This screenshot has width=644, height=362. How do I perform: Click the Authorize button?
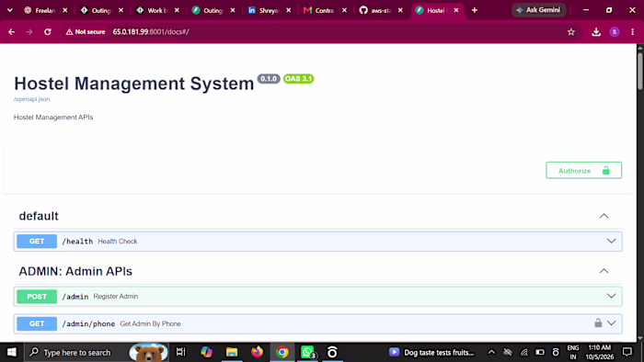583,170
